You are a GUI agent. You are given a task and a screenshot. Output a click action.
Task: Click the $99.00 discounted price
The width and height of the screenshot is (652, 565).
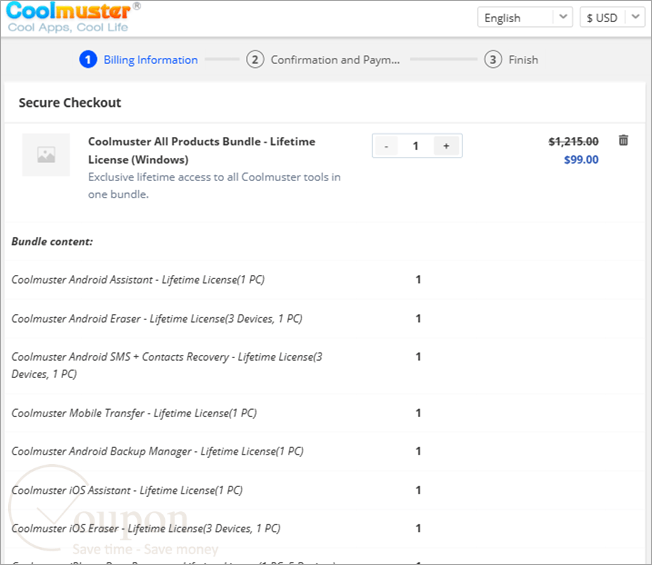coord(581,160)
